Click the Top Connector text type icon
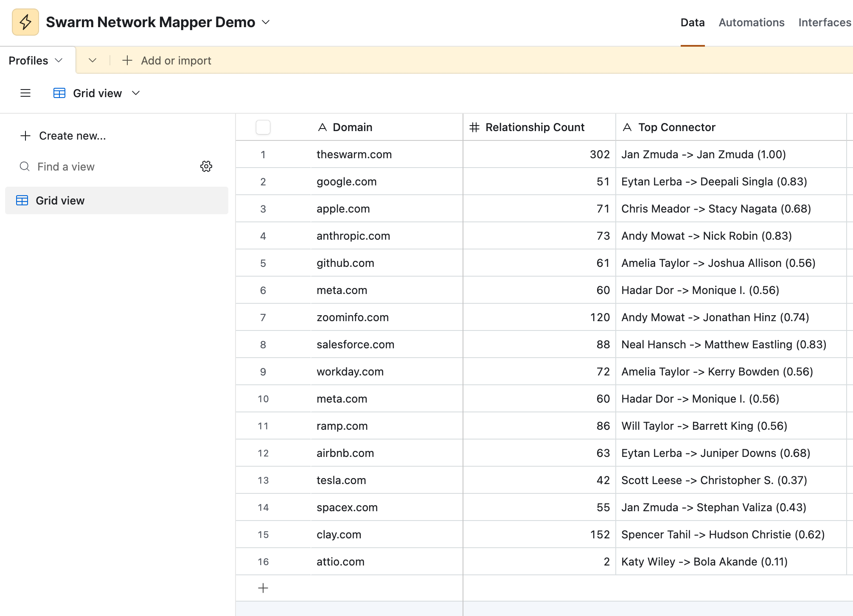The width and height of the screenshot is (853, 616). coord(627,127)
